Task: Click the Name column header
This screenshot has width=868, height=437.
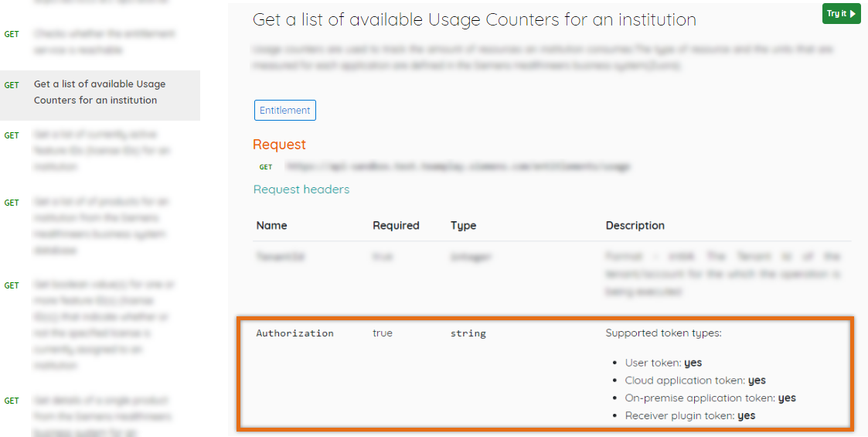Action: [271, 226]
